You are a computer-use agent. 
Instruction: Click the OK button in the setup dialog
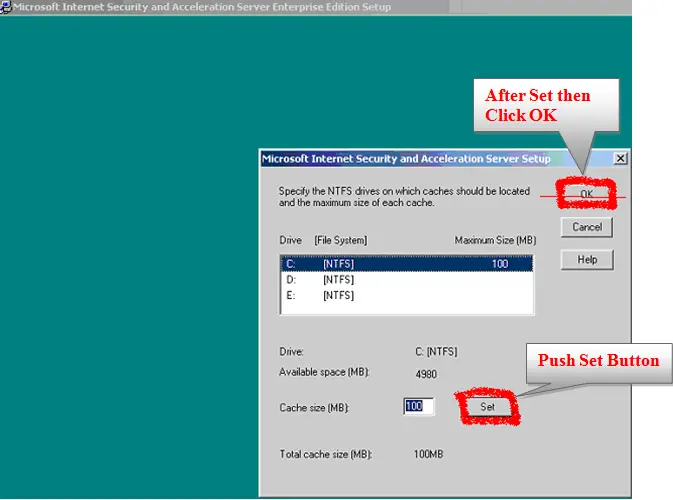click(586, 194)
